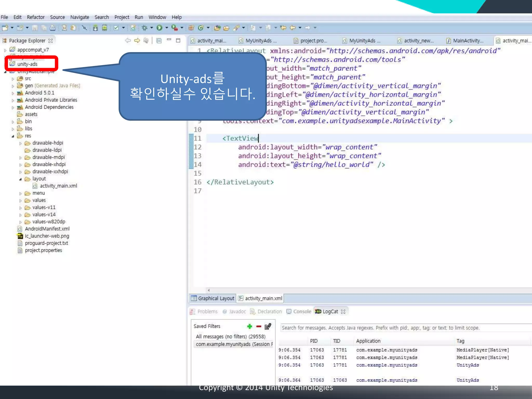The height and width of the screenshot is (399, 532).
Task: Collapse the res folder node
Action: click(13, 136)
